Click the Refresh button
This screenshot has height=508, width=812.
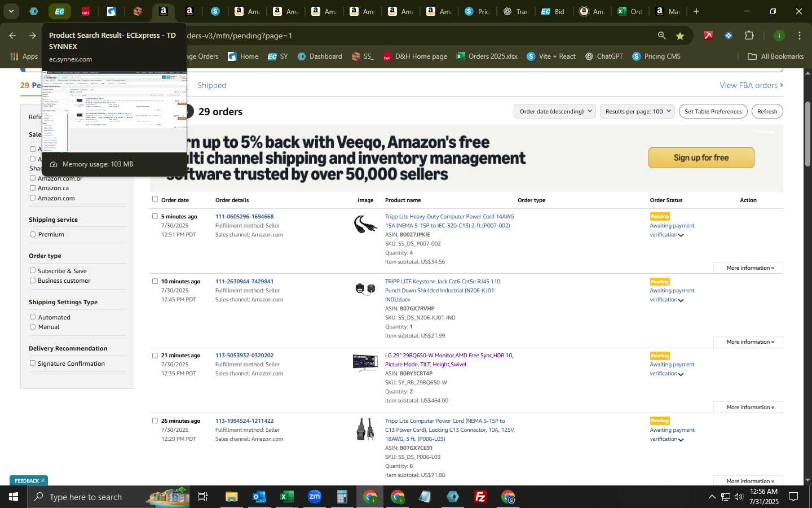(x=767, y=111)
